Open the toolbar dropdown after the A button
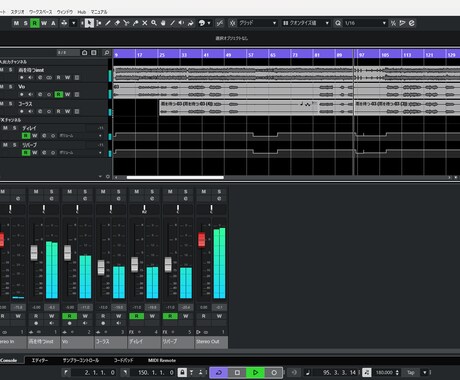460x380 pixels. (74, 23)
